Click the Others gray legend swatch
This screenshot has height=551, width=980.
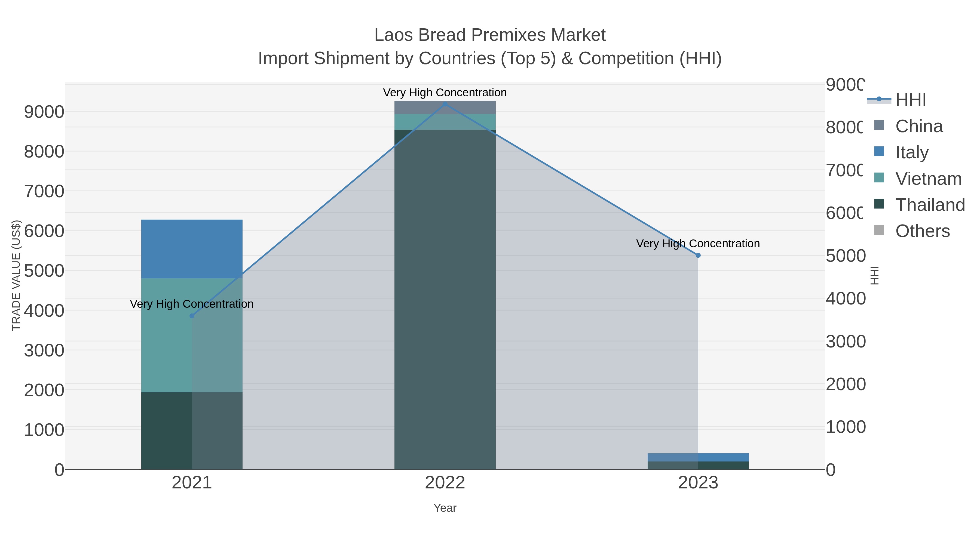point(879,230)
